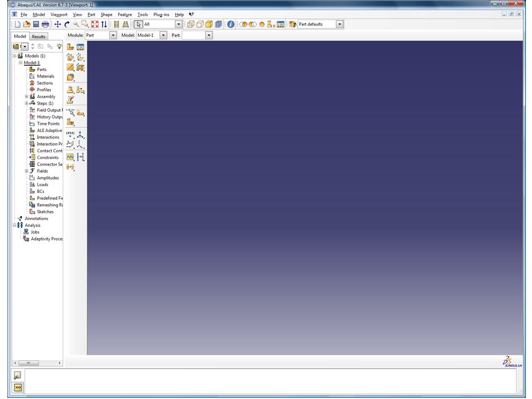
Task: Enable hidden-line render style
Action: (x=200, y=24)
